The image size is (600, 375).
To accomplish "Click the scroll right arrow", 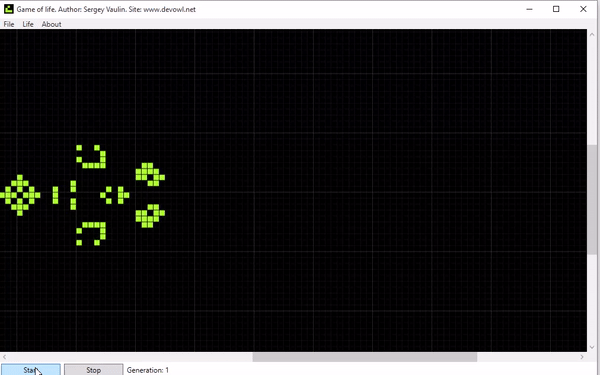I will (582, 357).
